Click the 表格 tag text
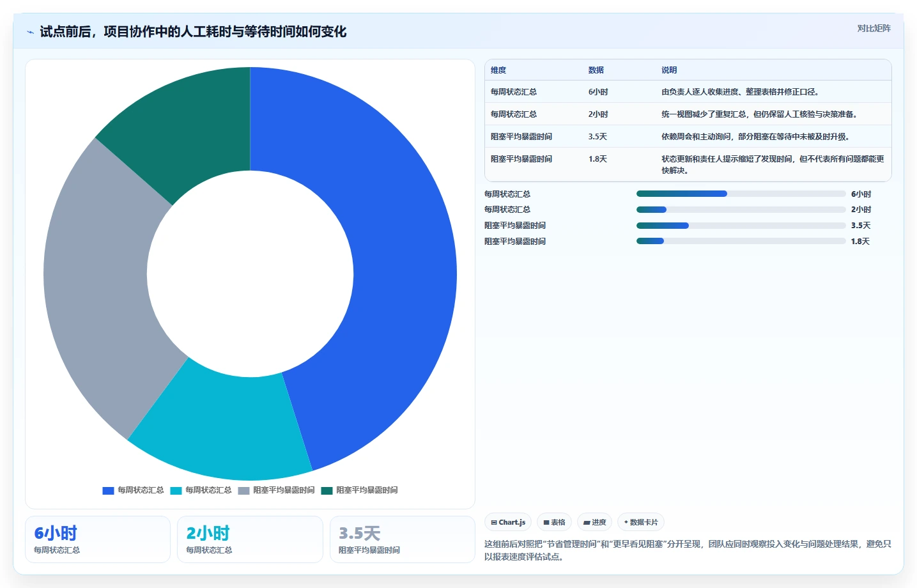This screenshot has width=917, height=588. [x=559, y=522]
